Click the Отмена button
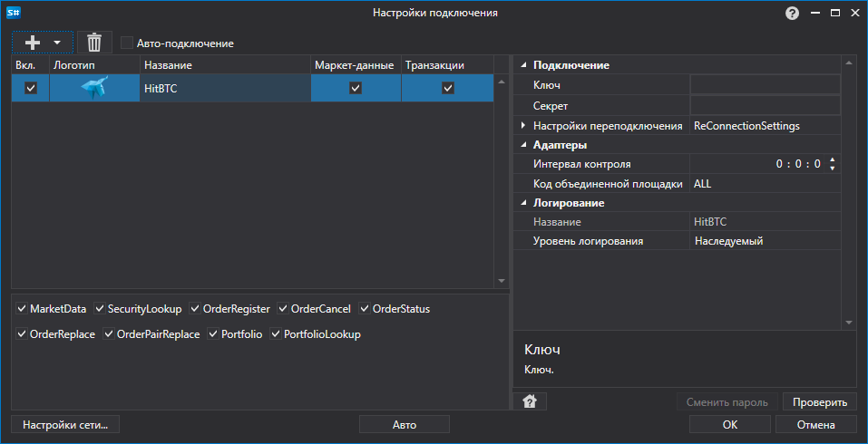This screenshot has height=444, width=868. [x=816, y=425]
